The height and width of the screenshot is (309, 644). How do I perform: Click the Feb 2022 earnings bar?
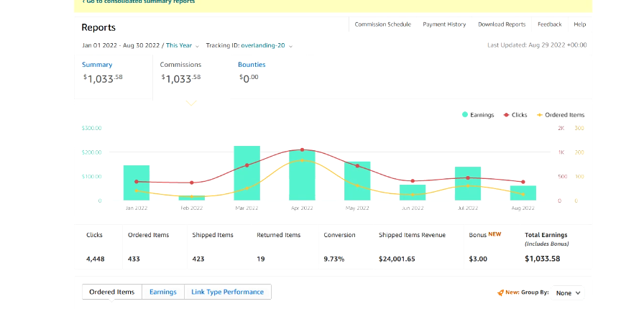click(x=191, y=198)
